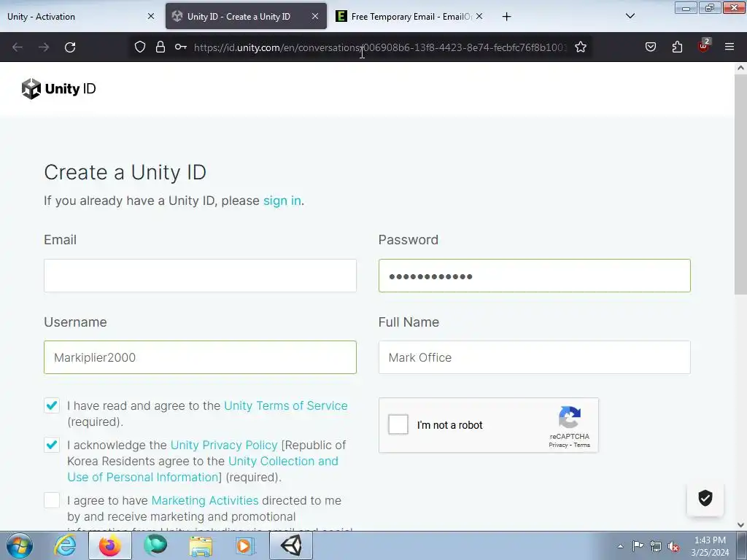747x560 pixels.
Task: Open Unity Terms of Service link
Action: [286, 405]
